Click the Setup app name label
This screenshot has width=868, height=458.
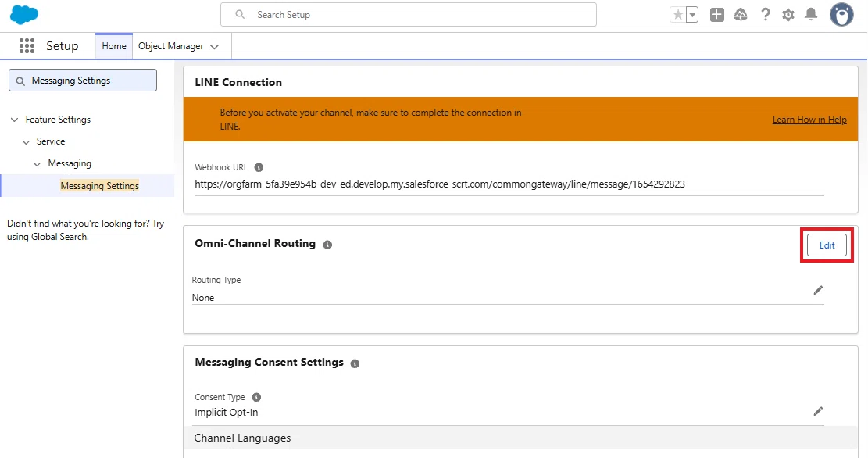coord(62,46)
